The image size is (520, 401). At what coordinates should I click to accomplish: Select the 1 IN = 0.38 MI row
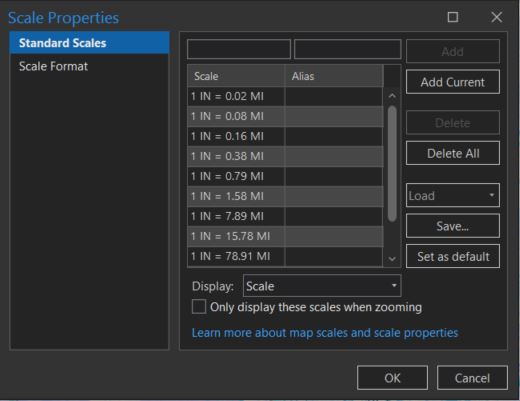point(285,156)
